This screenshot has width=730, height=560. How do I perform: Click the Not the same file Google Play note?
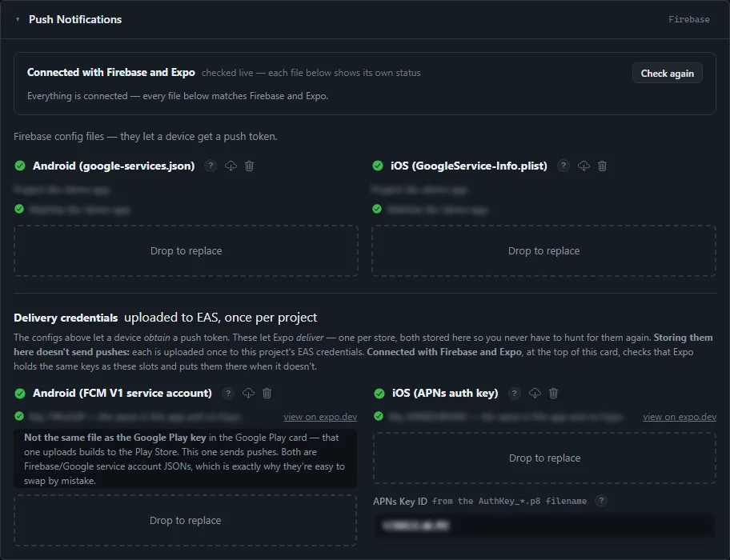pyautogui.click(x=185, y=458)
